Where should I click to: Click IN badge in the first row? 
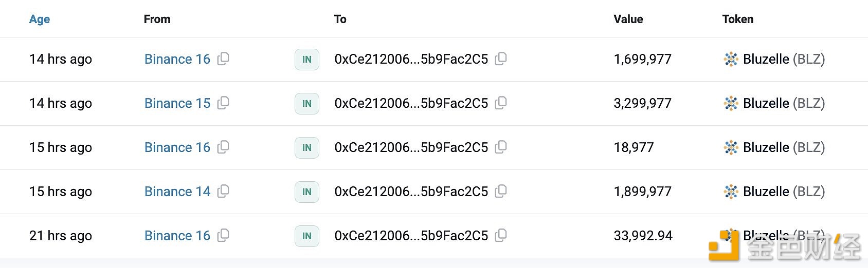tap(307, 59)
